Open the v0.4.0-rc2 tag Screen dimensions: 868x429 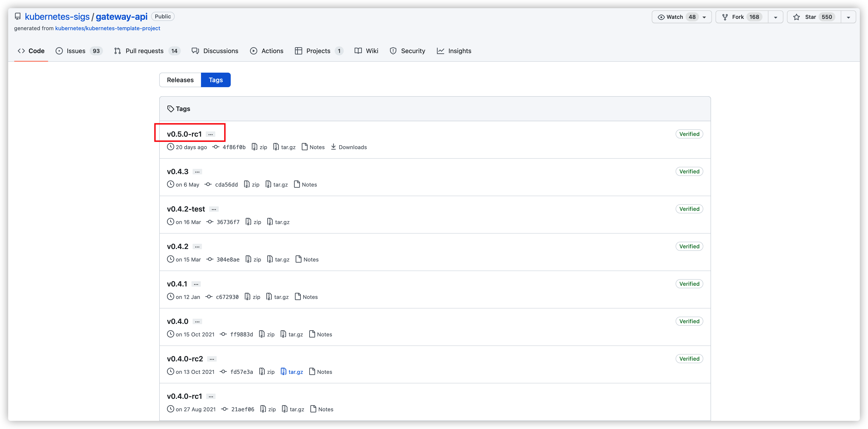click(x=185, y=359)
